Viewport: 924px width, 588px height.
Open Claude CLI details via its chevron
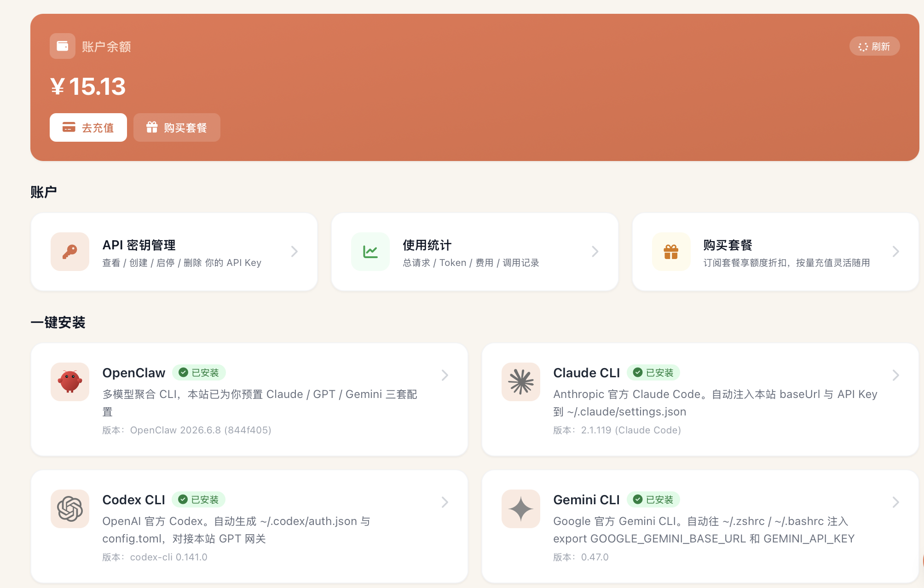click(895, 375)
